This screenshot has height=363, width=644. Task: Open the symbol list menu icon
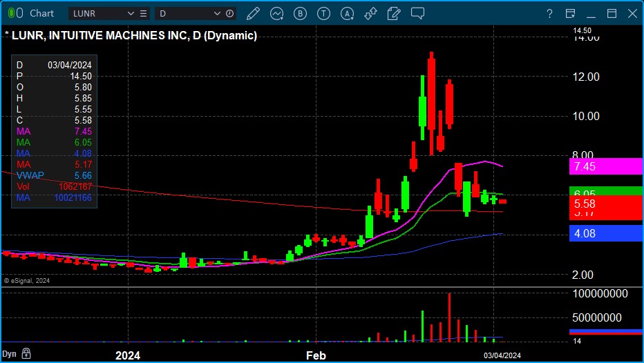click(x=143, y=14)
